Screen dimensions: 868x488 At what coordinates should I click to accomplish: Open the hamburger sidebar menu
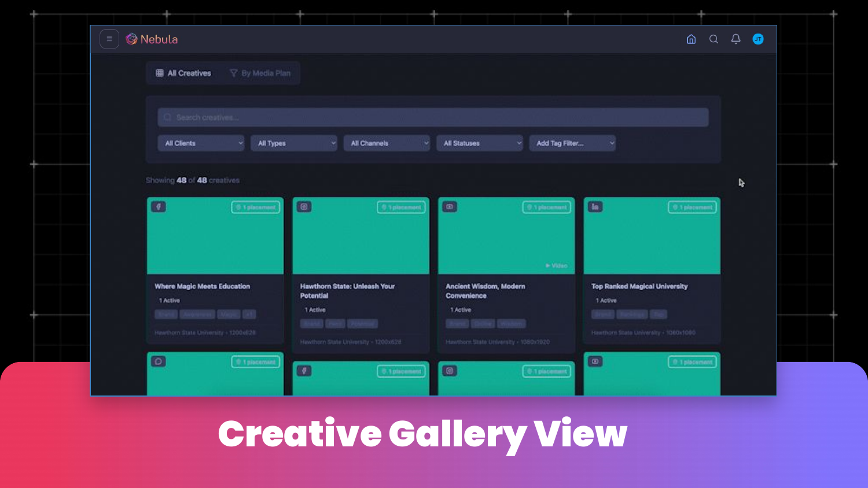[109, 39]
